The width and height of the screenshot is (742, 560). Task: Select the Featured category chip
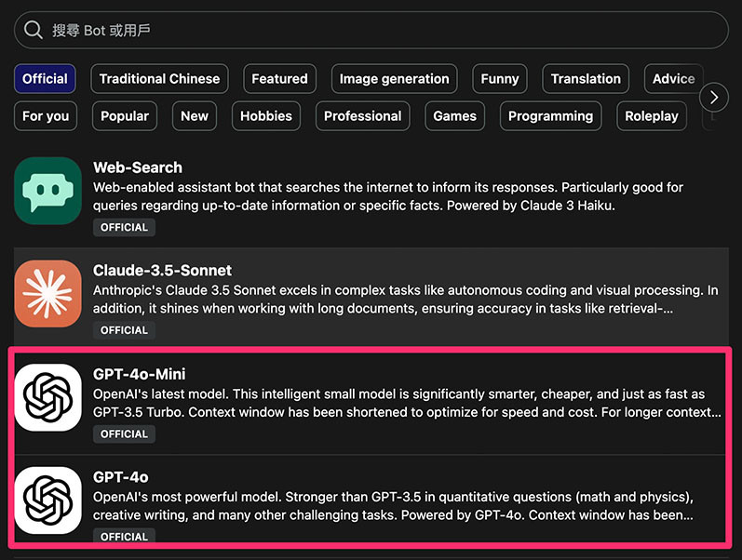pyautogui.click(x=279, y=79)
